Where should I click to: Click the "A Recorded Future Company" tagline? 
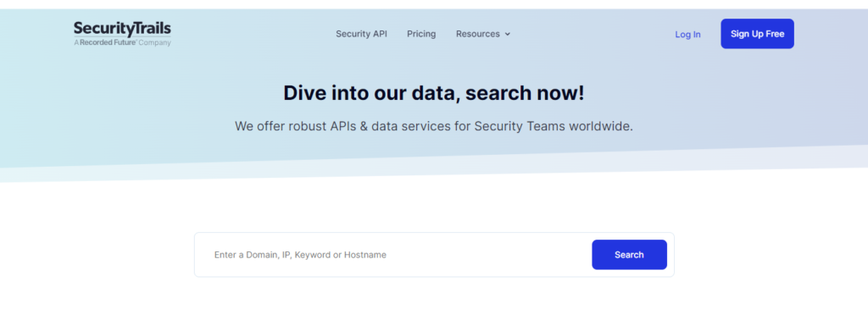click(x=122, y=42)
